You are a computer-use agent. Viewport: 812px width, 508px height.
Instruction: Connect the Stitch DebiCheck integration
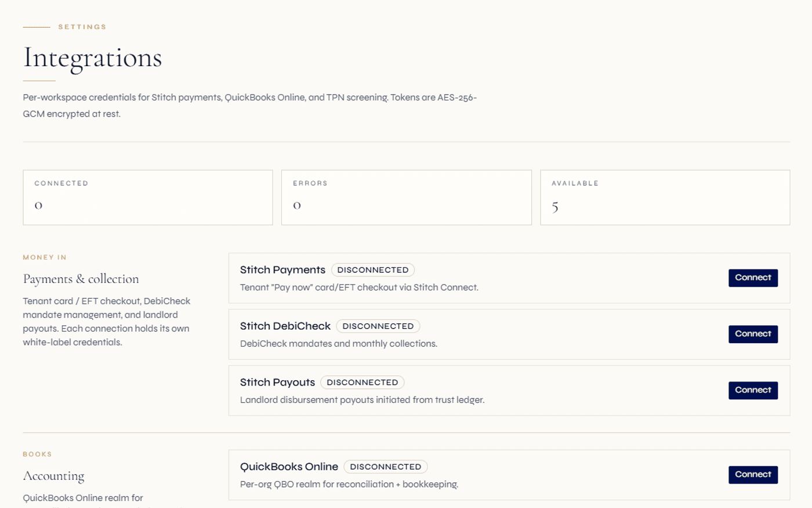tap(753, 334)
